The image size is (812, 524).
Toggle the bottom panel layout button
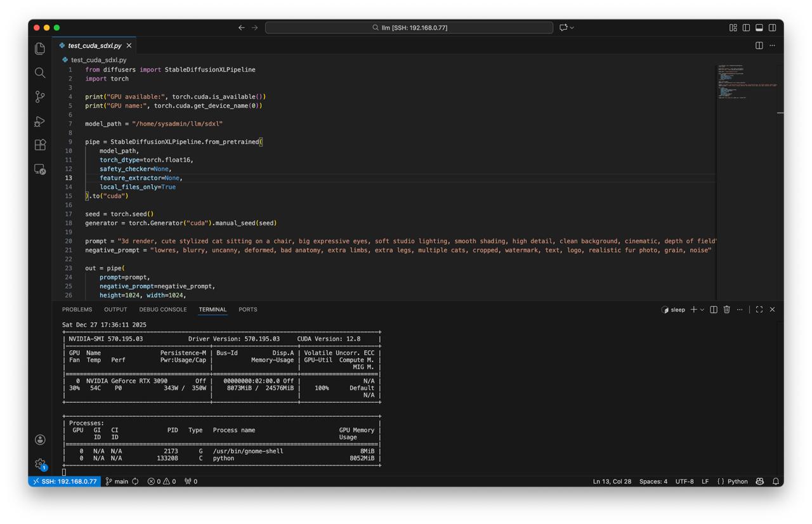[759, 28]
